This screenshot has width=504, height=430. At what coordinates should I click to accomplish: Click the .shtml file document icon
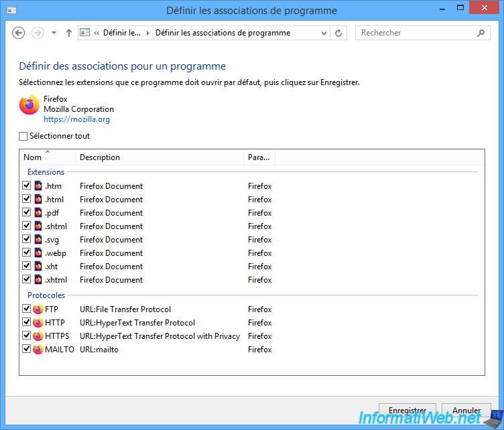38,226
